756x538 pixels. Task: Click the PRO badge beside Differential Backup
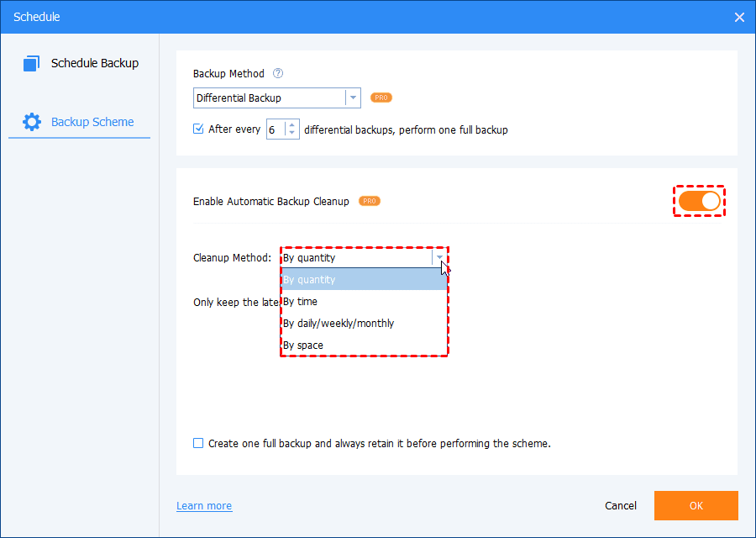tap(381, 98)
